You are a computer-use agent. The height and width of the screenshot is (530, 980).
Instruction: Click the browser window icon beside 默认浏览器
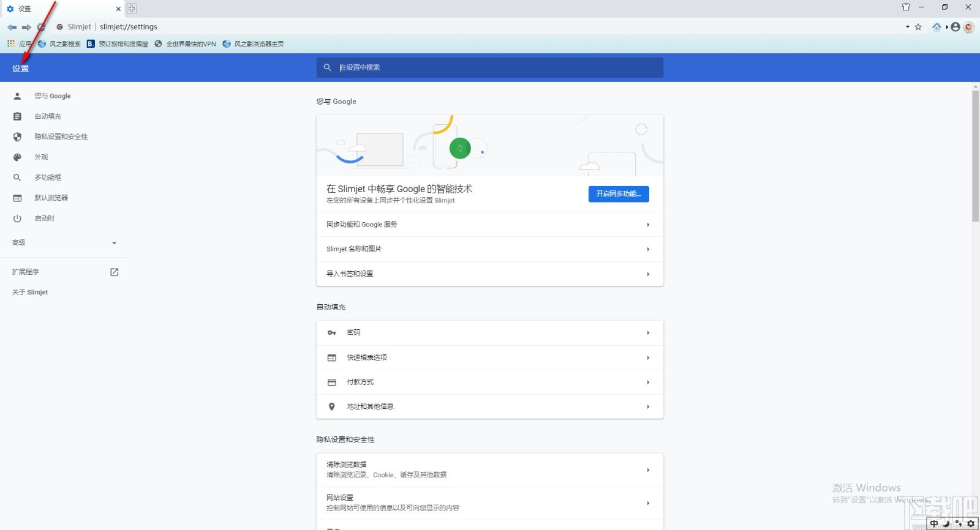[17, 198]
